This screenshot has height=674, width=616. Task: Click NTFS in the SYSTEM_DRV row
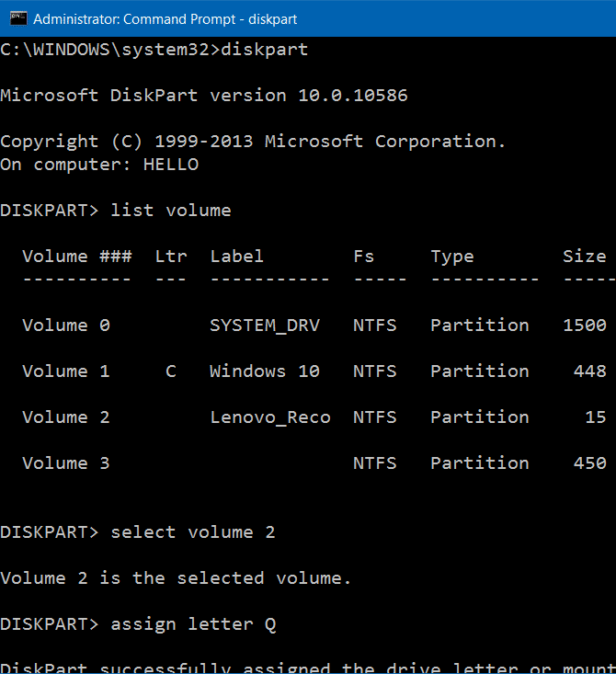(x=375, y=326)
